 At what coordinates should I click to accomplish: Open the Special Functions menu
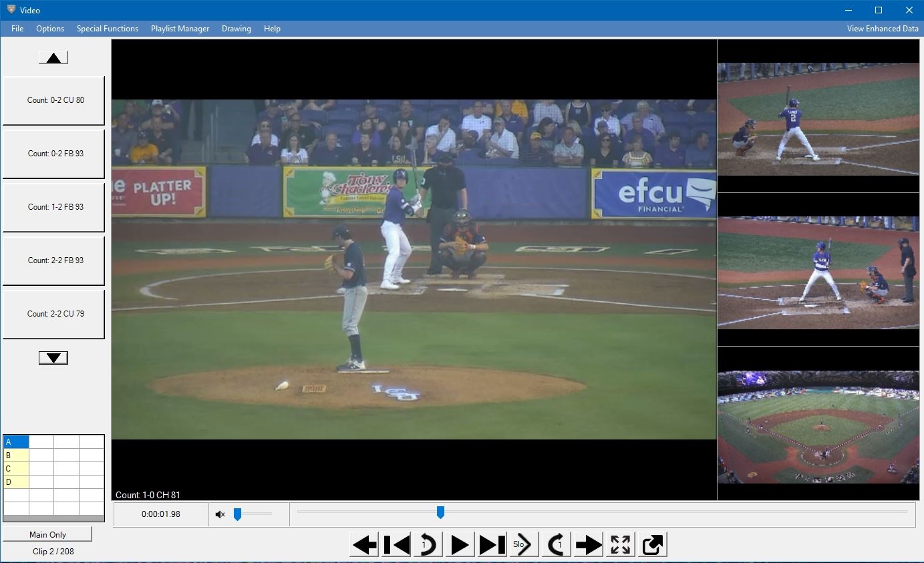pos(108,28)
